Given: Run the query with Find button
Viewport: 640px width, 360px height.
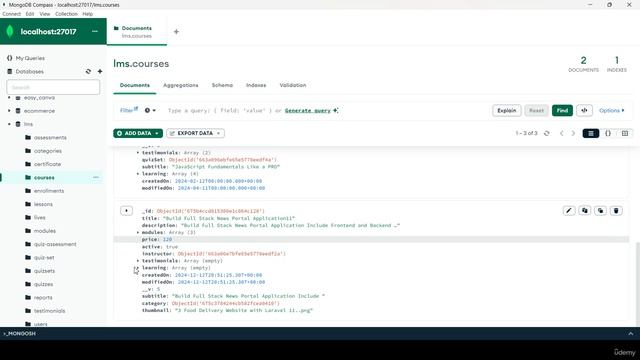Looking at the screenshot, I should [x=562, y=111].
